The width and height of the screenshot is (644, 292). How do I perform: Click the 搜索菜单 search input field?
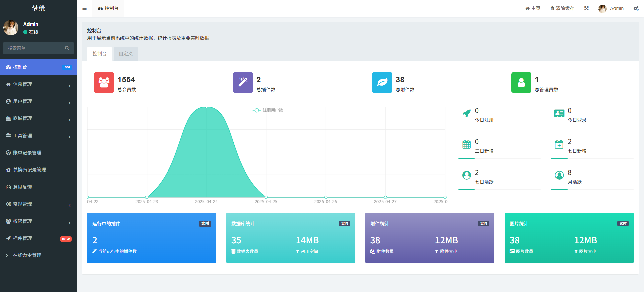[x=35, y=48]
